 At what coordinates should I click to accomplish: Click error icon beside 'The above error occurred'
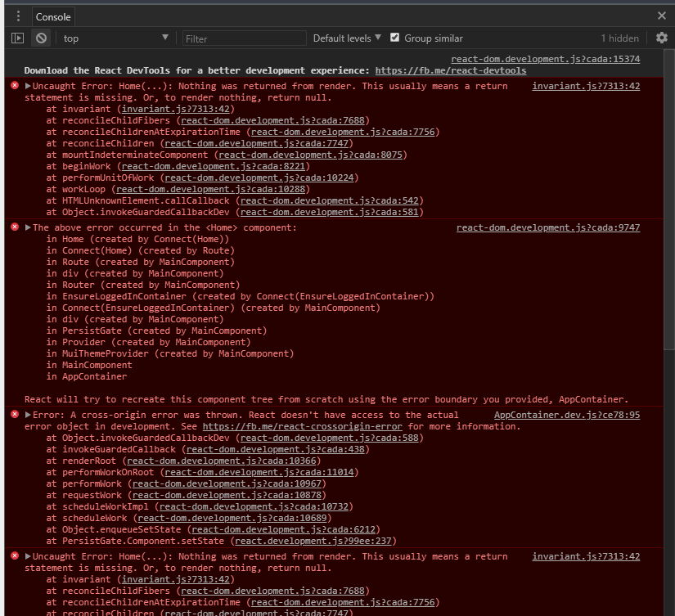[15, 227]
